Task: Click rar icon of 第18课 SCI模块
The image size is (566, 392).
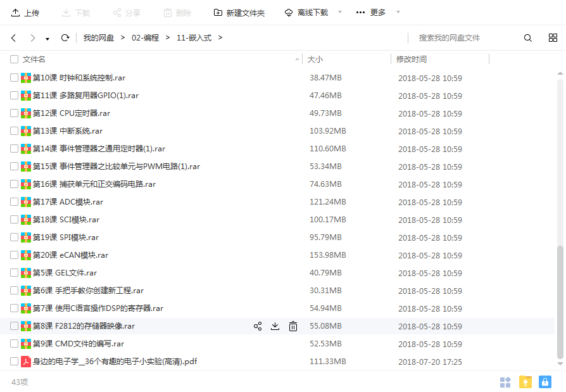Action: [25, 220]
